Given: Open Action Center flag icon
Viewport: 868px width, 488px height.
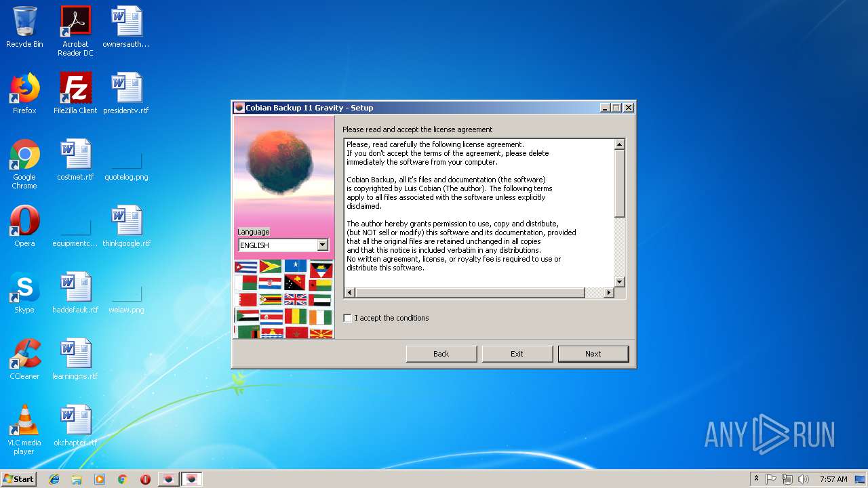Looking at the screenshot, I should 771,479.
